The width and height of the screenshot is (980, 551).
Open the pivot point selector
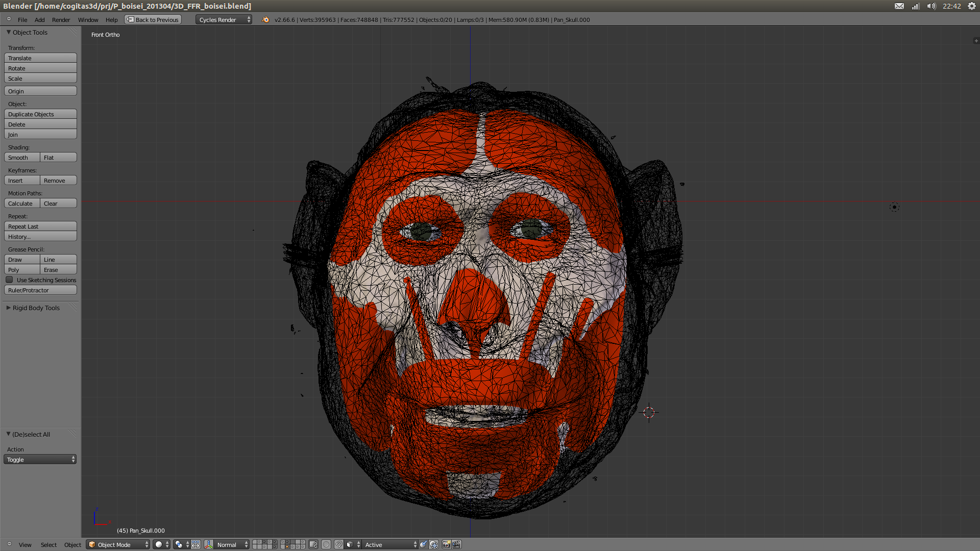pos(181,544)
